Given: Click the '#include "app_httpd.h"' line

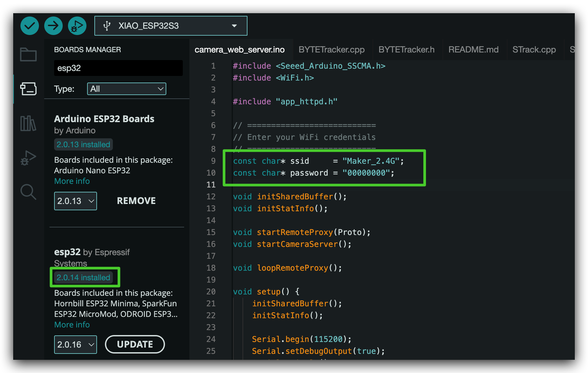Looking at the screenshot, I should pyautogui.click(x=285, y=102).
